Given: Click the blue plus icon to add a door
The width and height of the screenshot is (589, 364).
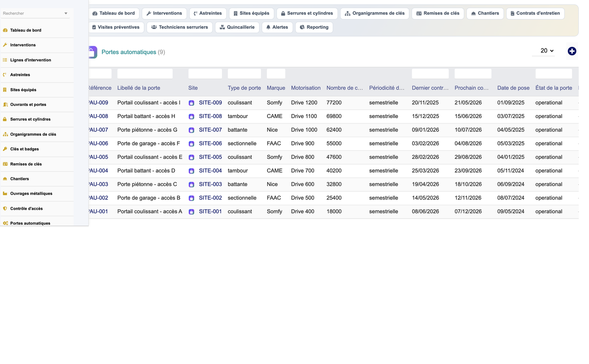Looking at the screenshot, I should [572, 51].
